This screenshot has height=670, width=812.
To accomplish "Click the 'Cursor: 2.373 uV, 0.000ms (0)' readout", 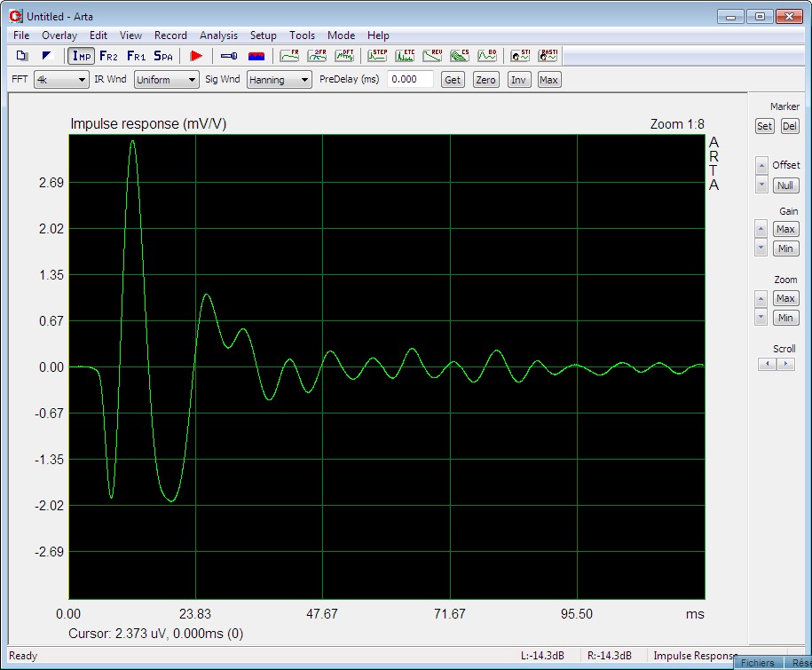I will (x=156, y=634).
